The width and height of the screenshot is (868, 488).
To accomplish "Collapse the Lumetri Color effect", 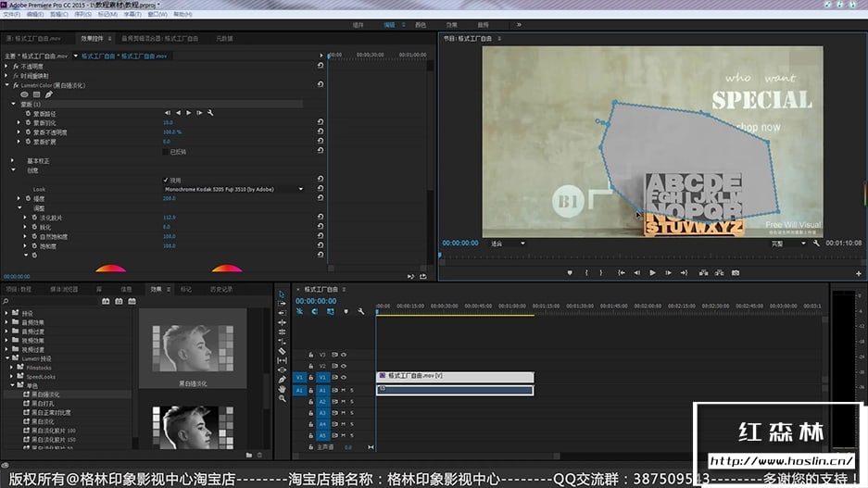I will click(x=7, y=85).
